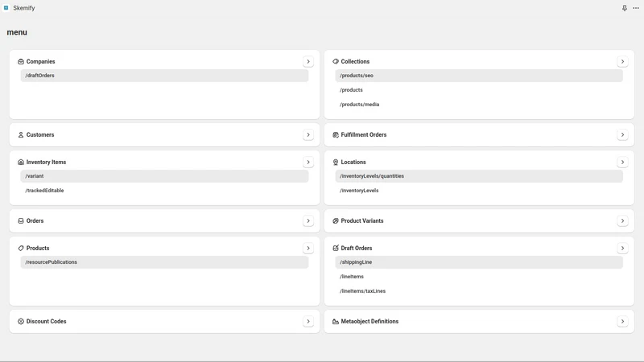Expand the Collections card chevron
This screenshot has width=644, height=362.
coord(622,62)
